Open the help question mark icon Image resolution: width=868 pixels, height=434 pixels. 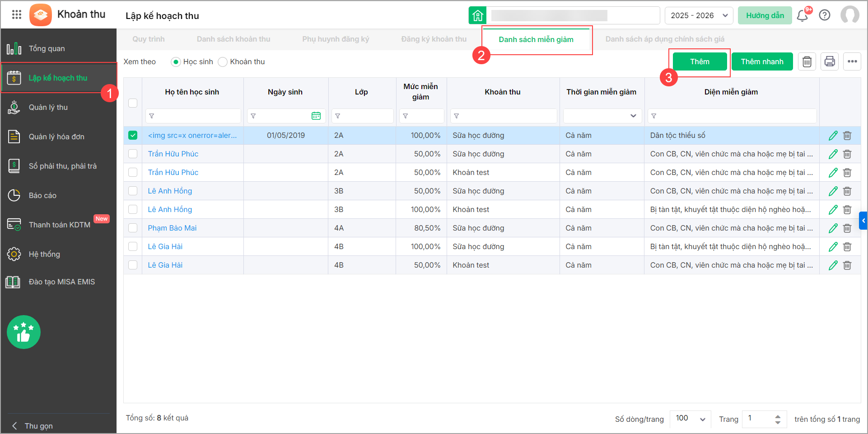tap(825, 15)
